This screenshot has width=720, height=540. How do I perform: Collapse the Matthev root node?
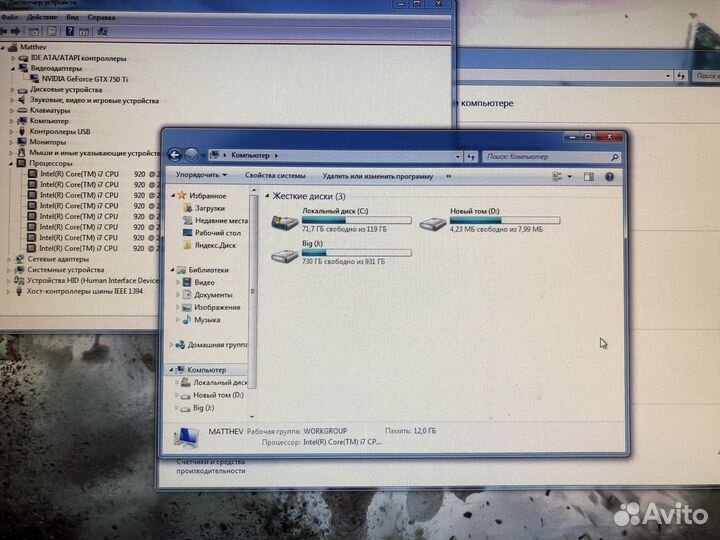[3, 47]
